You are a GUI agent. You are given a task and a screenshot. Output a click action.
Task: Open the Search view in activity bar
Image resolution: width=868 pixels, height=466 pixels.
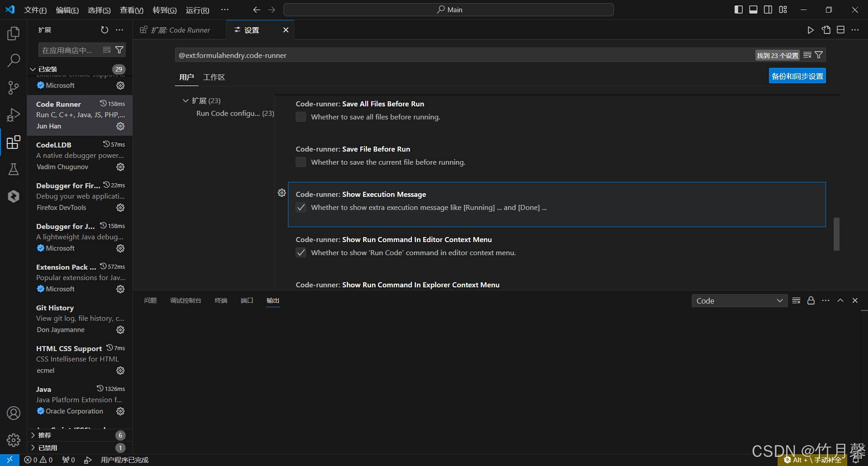click(x=14, y=60)
